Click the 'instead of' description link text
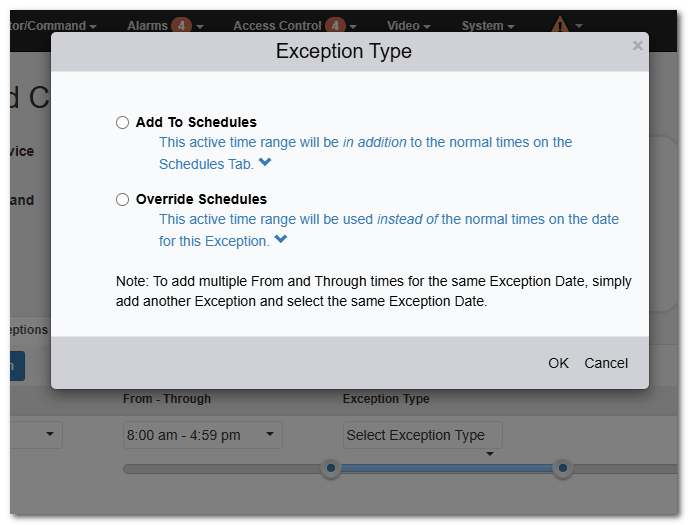Viewport: 688px width, 525px height. pyautogui.click(x=407, y=219)
